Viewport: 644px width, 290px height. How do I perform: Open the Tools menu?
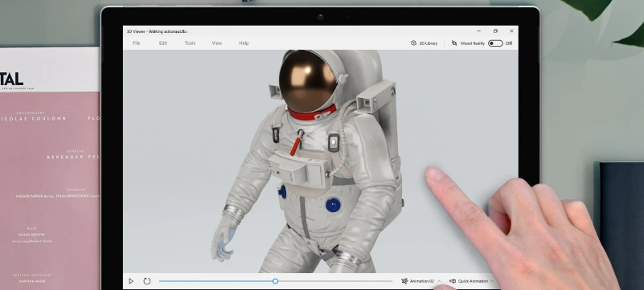(x=190, y=43)
